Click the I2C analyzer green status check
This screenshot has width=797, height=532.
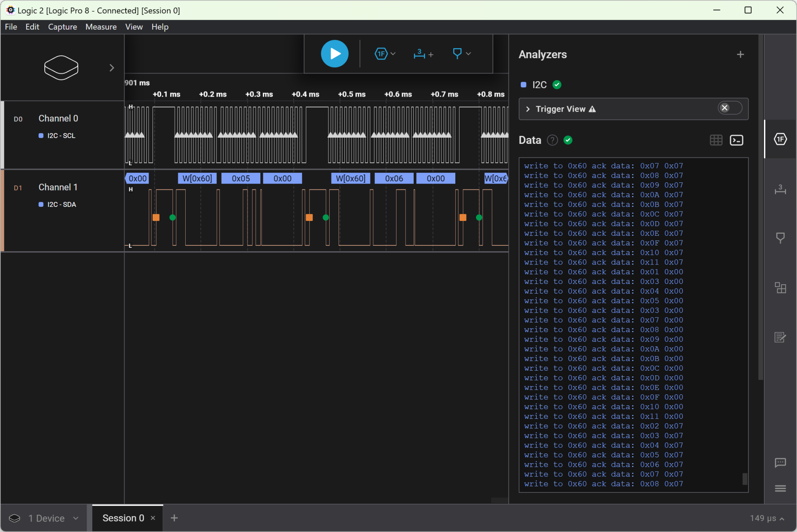click(557, 85)
